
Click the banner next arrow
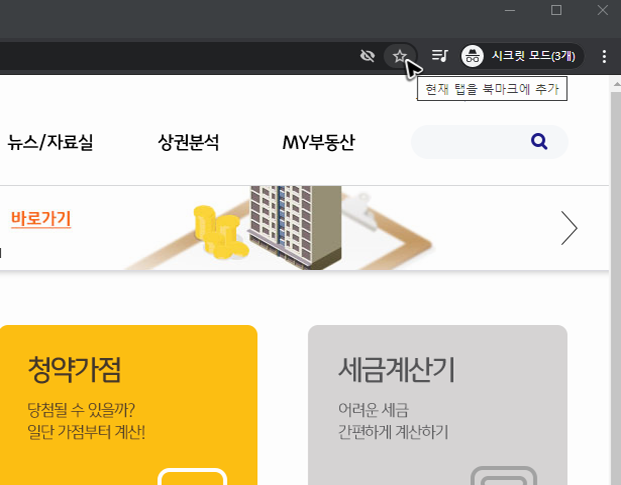tap(569, 228)
